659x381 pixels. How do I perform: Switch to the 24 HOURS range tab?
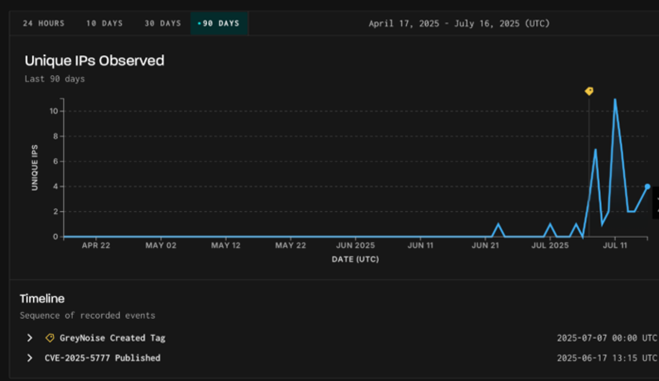[44, 24]
